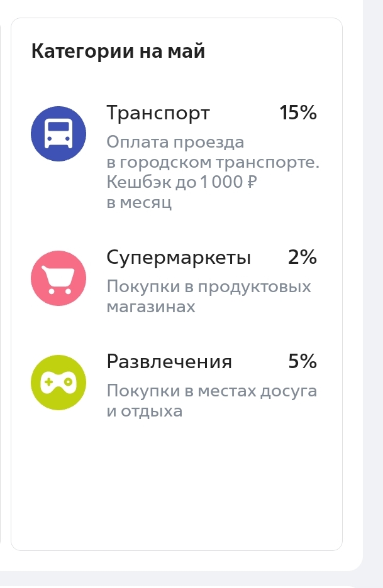Screen dimensions: 383x588
Task: Click the в городском транспорте text line
Action: 213,163
